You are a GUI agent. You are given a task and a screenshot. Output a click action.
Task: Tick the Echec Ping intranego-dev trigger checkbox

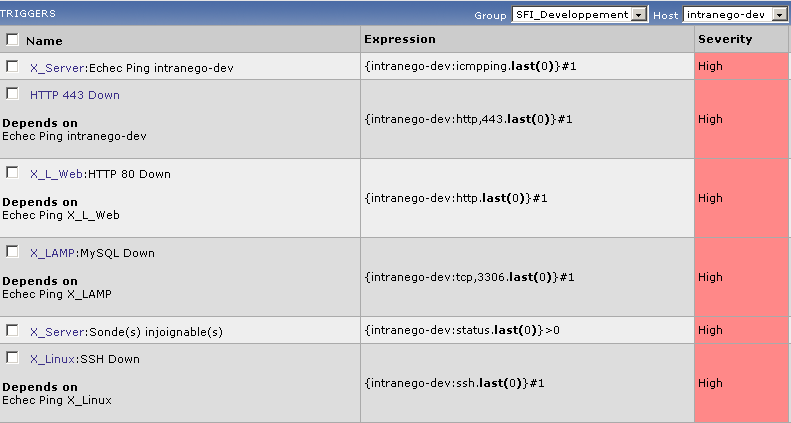tap(12, 66)
